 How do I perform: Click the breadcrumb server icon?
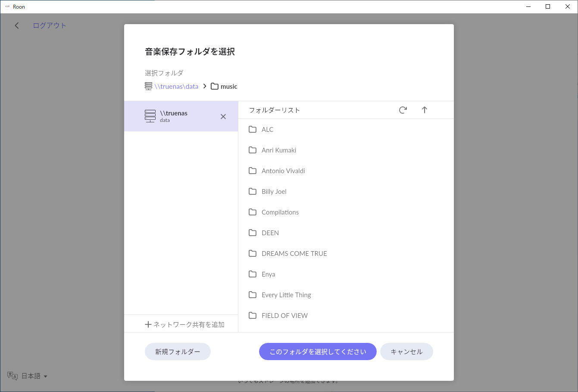[148, 86]
